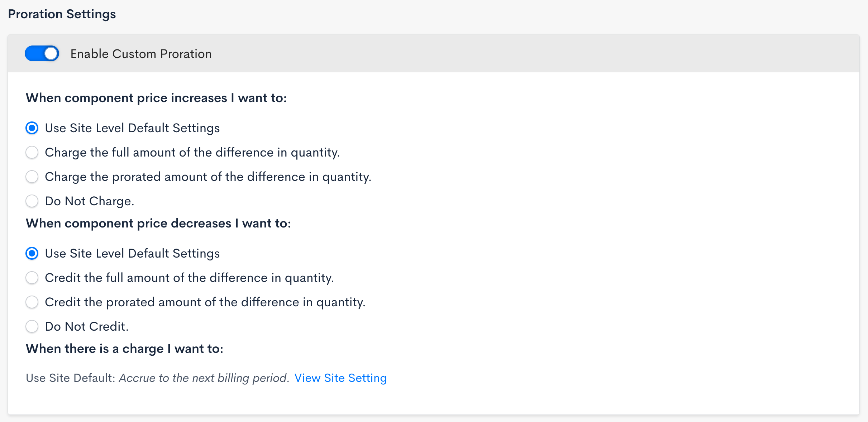Select the Credit the prorated amount radio button

32,302
